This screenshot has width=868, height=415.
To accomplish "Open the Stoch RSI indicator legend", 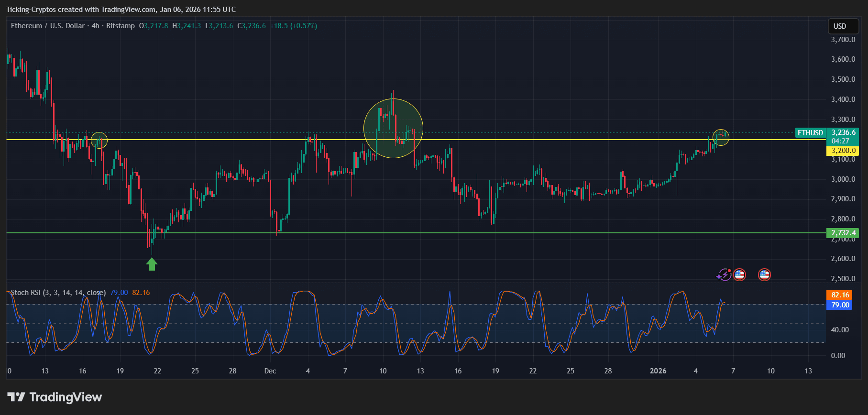I will click(x=58, y=293).
